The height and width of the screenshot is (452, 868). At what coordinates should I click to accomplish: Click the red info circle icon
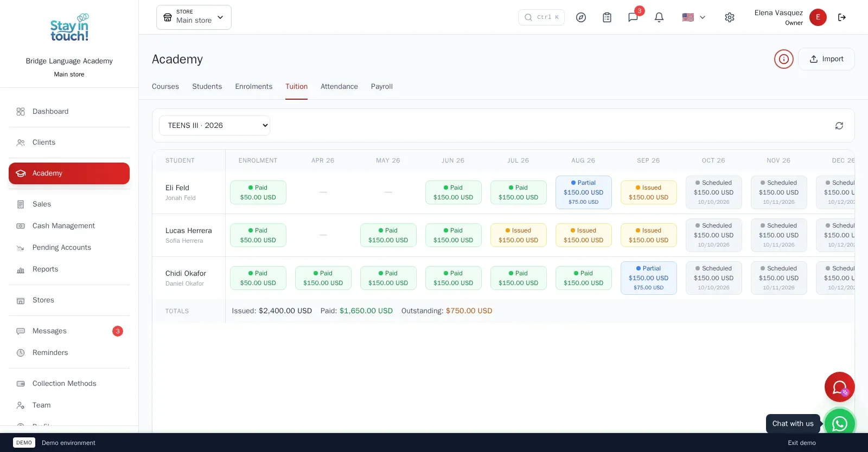click(x=784, y=59)
